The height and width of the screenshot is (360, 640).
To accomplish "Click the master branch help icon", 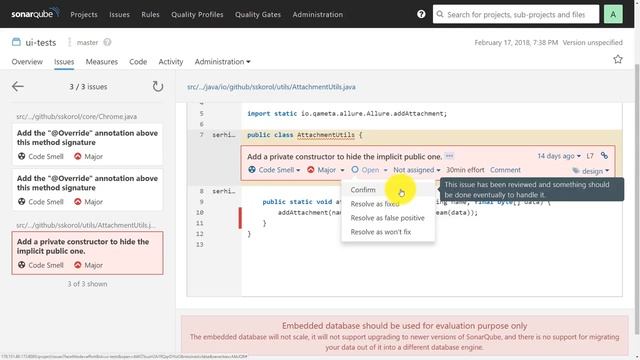I will [x=107, y=42].
